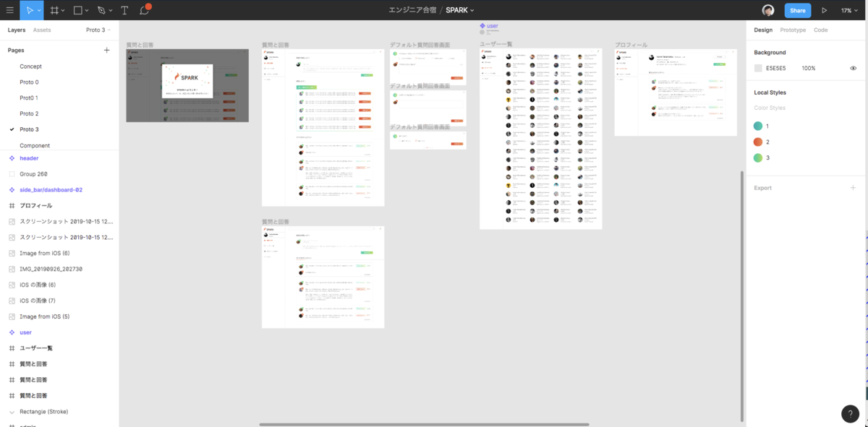Click the group icon beside Group 260
Screen dimensions: 868x427
click(12, 174)
